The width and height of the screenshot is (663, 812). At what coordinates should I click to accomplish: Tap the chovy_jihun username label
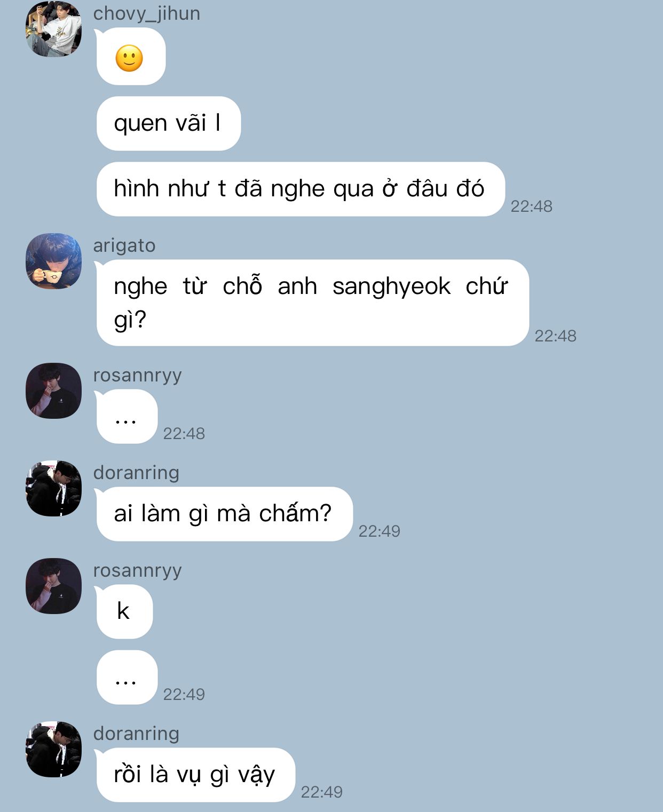[147, 13]
